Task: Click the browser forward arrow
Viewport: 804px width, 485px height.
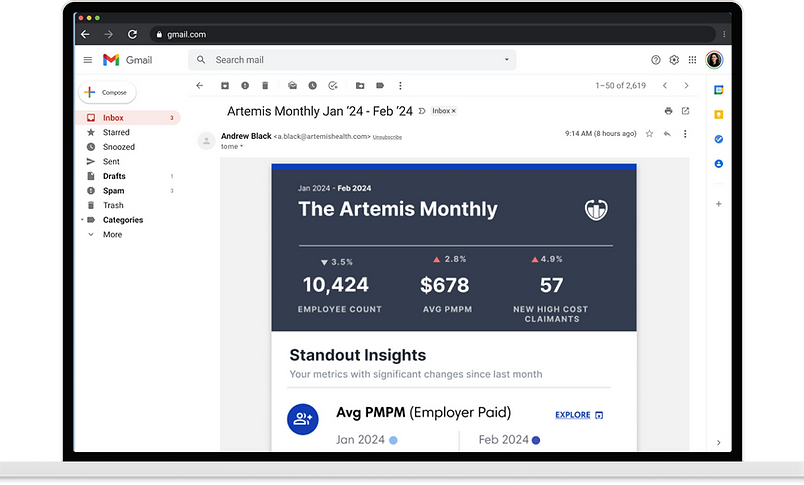Action: [108, 34]
